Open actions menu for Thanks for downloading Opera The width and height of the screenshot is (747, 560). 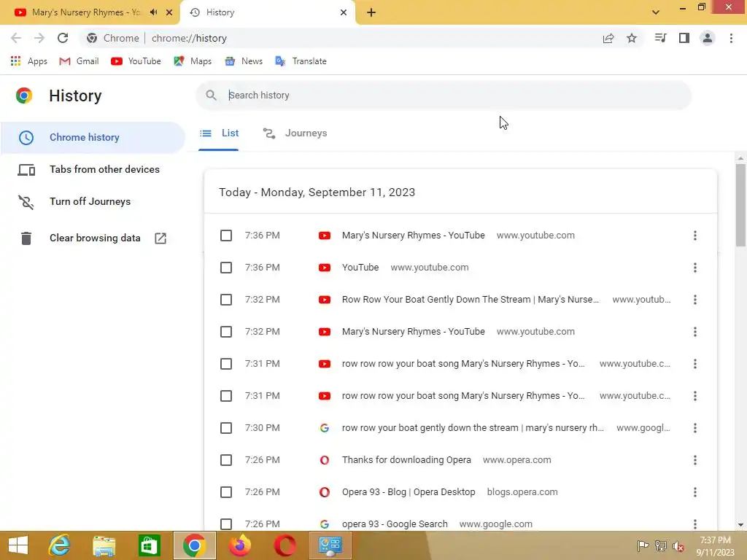(x=695, y=460)
